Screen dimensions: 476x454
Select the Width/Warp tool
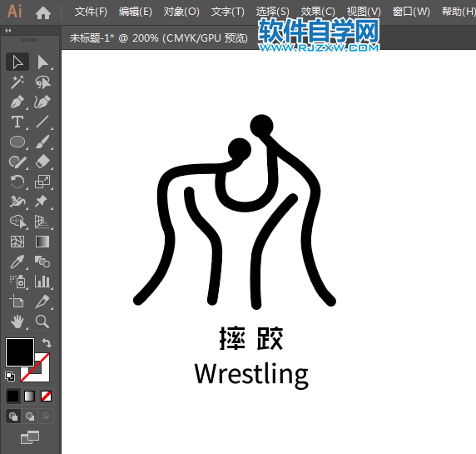pyautogui.click(x=17, y=202)
